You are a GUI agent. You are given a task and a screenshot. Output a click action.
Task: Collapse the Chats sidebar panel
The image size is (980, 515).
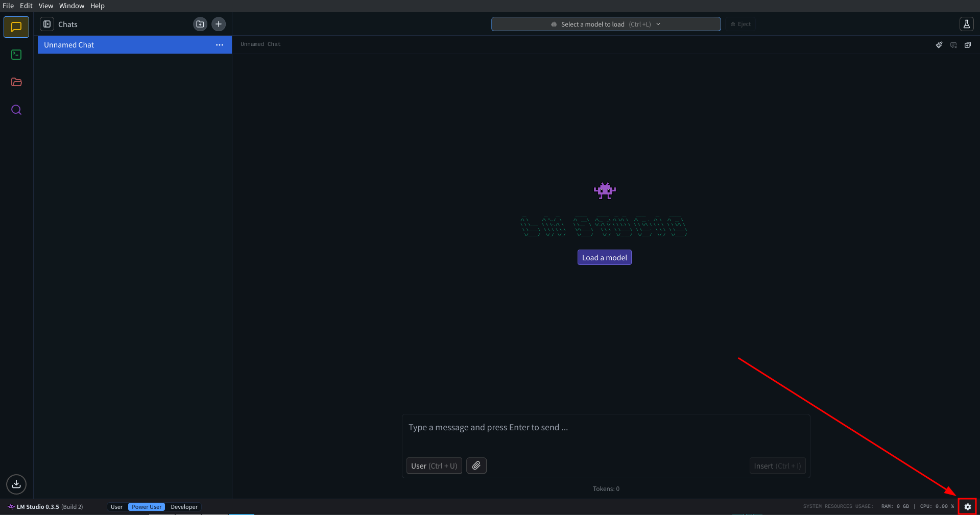47,24
